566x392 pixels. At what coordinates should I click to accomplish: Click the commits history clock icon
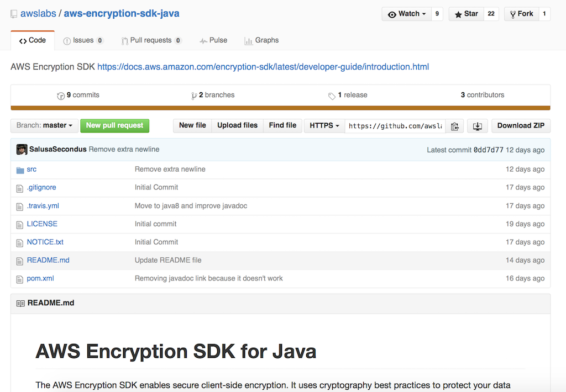pyautogui.click(x=61, y=96)
